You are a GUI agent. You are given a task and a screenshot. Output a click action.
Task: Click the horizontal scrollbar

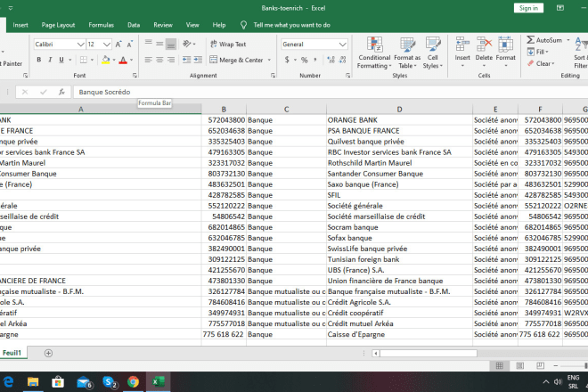[429, 353]
